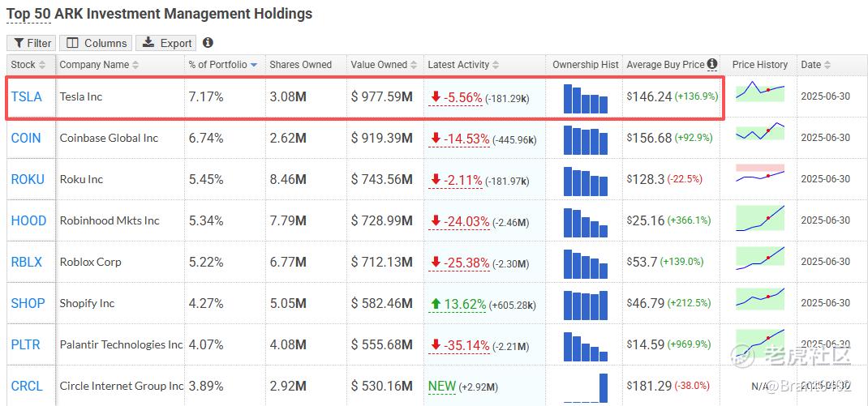
Task: Open Shopify's price history sparkline
Action: (760, 299)
